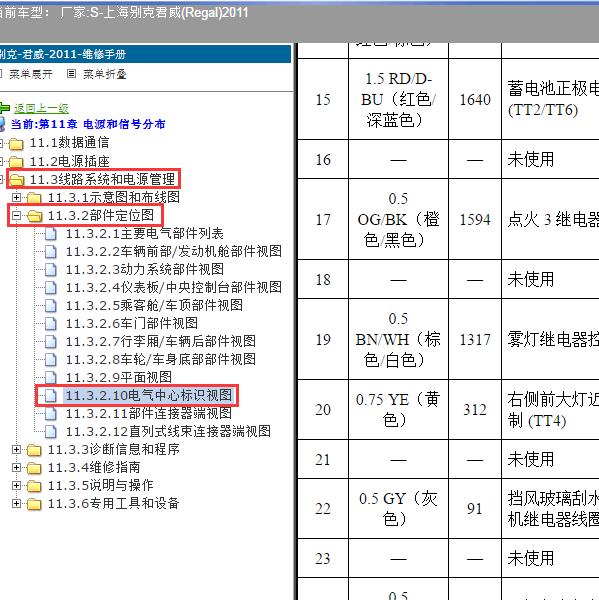Click the folder icon of 11.3.4维修指南
Screen dimensions: 599x600
(x=34, y=468)
